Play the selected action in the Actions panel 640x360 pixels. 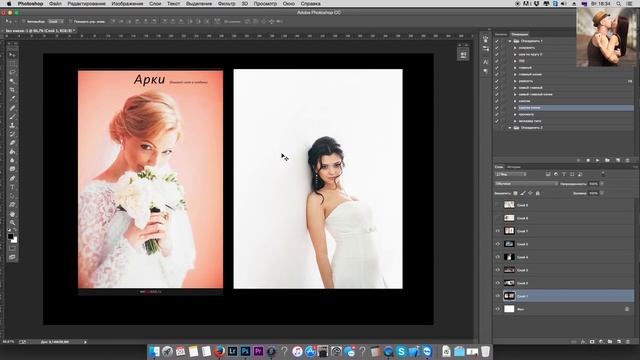598,160
